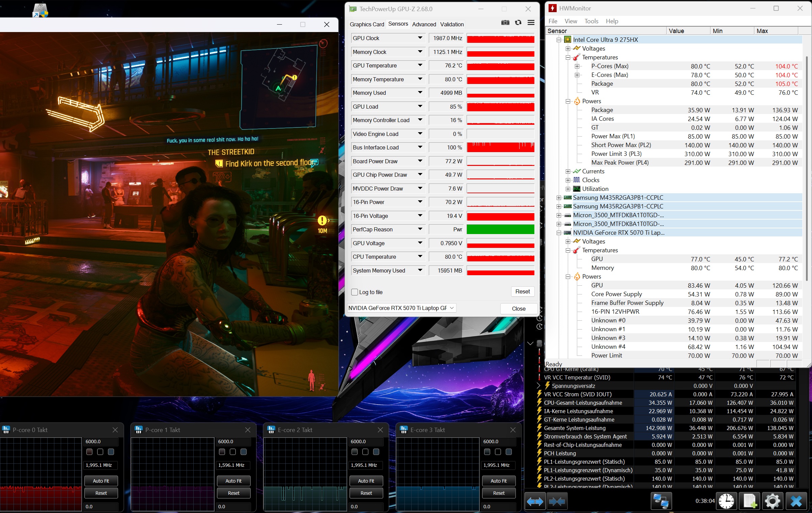Open HWiNFO settings gear icon
Image resolution: width=812 pixels, height=513 pixels.
point(773,501)
